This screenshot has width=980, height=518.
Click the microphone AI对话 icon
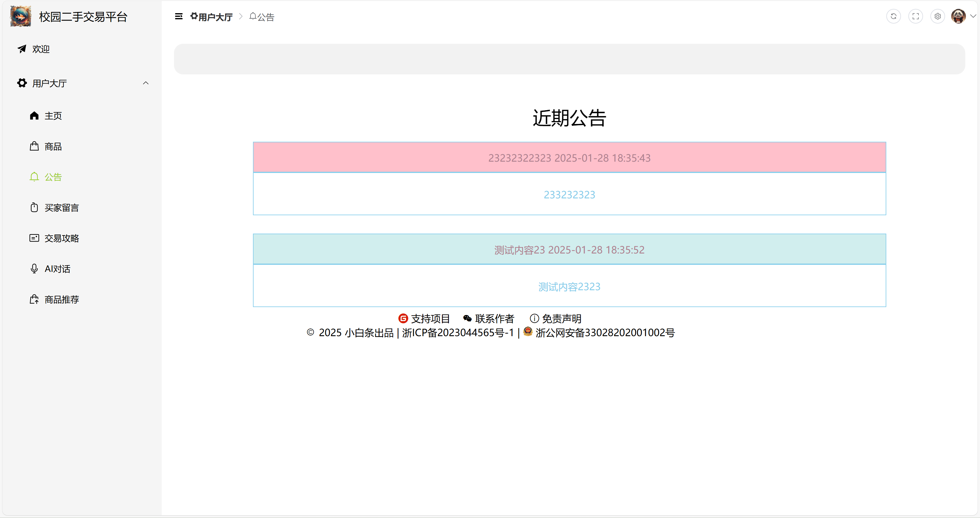tap(34, 269)
